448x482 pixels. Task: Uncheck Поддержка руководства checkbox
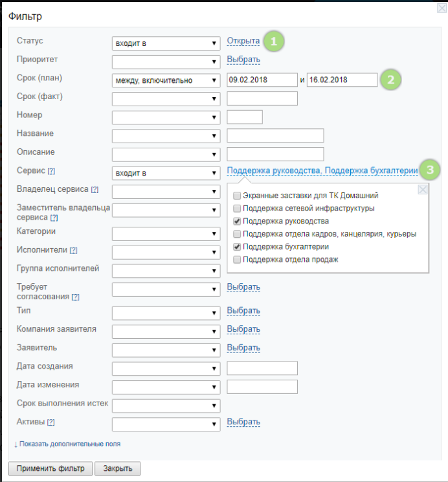[238, 221]
